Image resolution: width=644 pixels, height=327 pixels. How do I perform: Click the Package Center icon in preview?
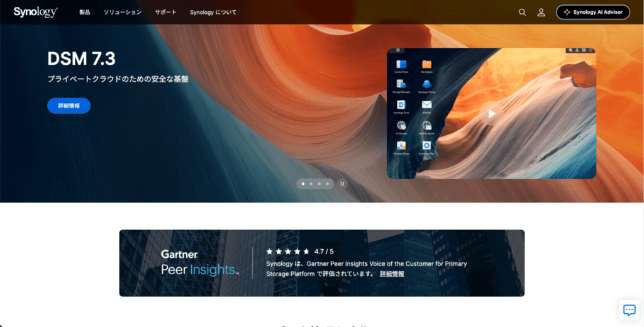click(x=401, y=145)
